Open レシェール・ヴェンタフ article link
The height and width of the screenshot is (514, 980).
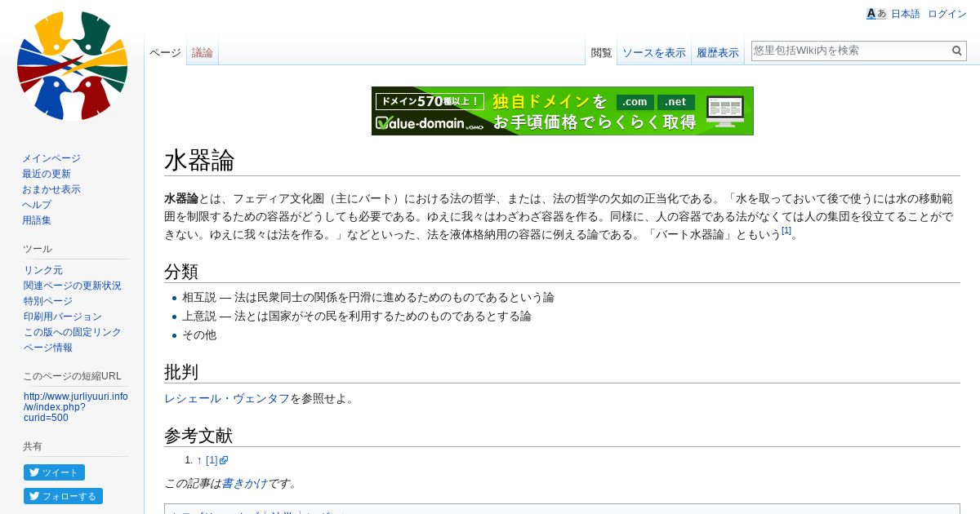(x=227, y=398)
